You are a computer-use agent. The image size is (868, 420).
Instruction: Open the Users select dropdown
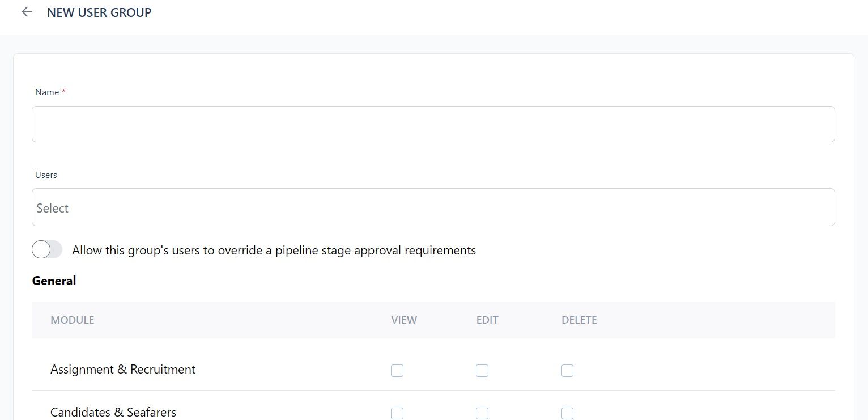[x=433, y=207]
